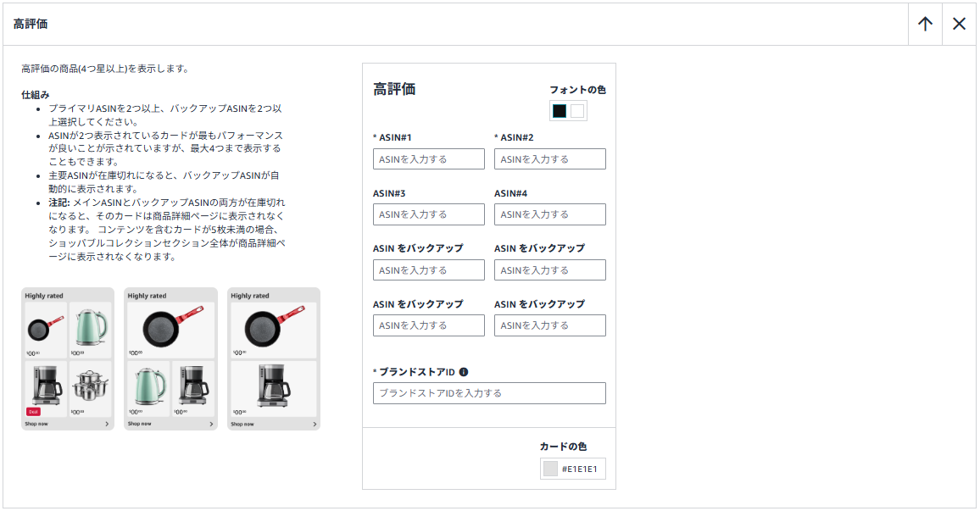This screenshot has height=511, width=980.
Task: Click info icon next to ブランドストアID
Action: pos(464,371)
